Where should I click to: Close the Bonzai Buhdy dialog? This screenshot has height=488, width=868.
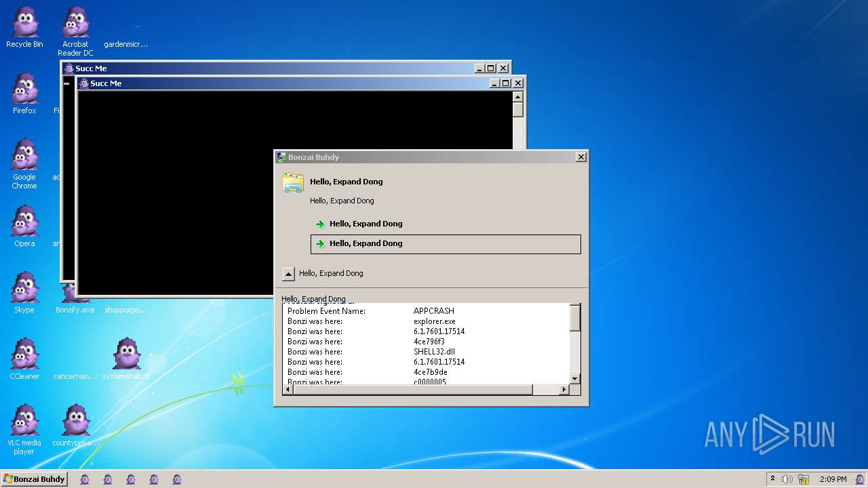pyautogui.click(x=581, y=157)
